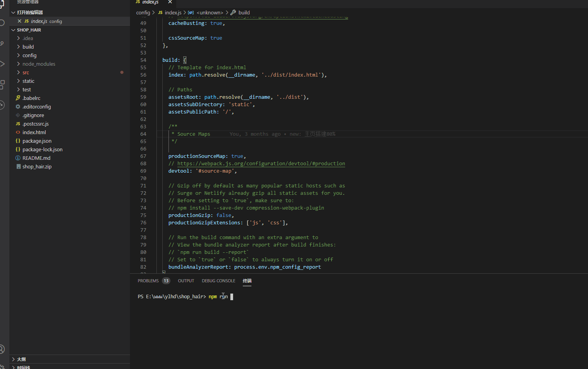This screenshot has height=369, width=588.
Task: Click the '#source-map' string value
Action: tap(215, 171)
